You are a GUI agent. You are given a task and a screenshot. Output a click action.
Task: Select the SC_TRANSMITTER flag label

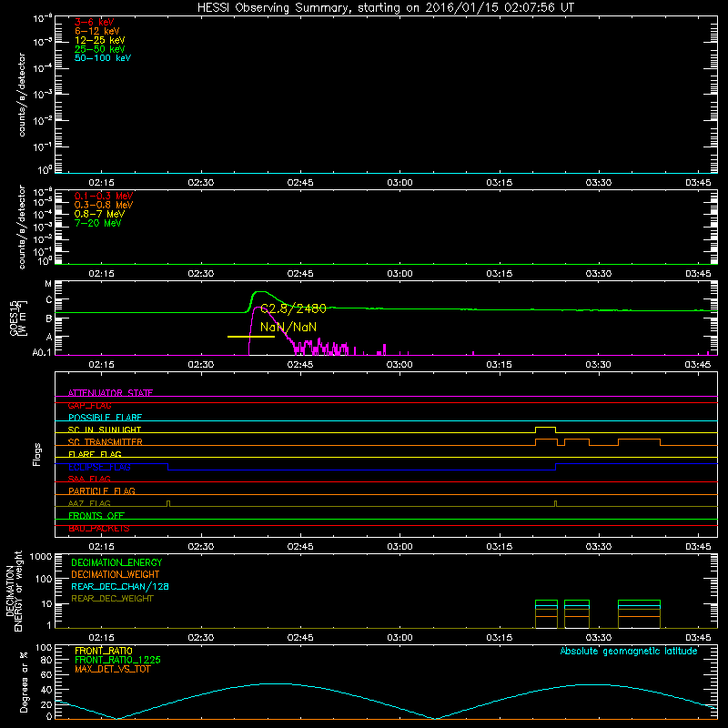(x=106, y=442)
